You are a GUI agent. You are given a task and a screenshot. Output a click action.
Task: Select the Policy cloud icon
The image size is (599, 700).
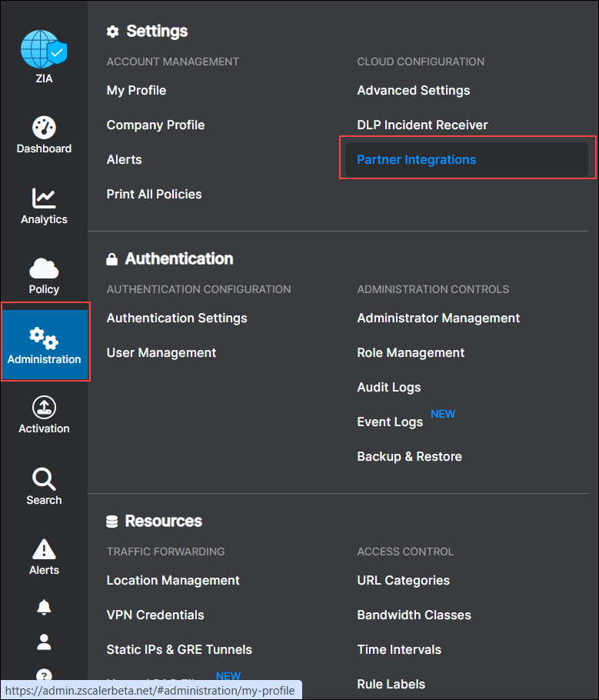tap(44, 268)
